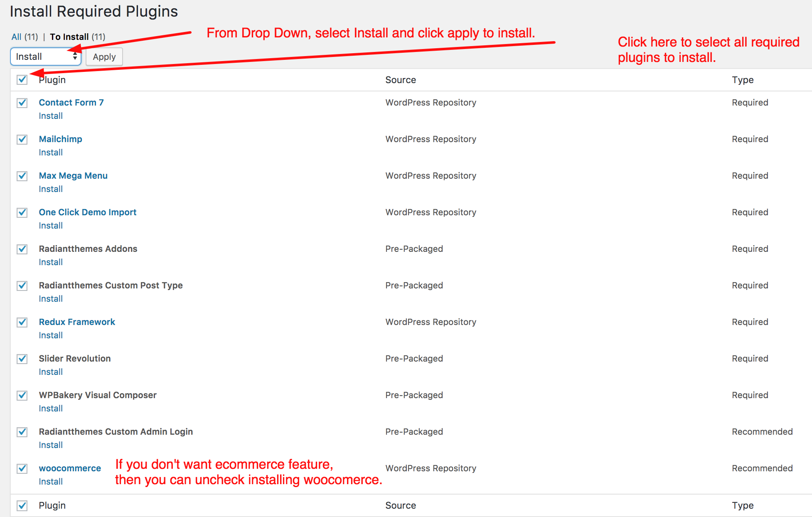Viewport: 812px width, 517px height.
Task: Open the Install bulk action dropdown
Action: pos(45,57)
